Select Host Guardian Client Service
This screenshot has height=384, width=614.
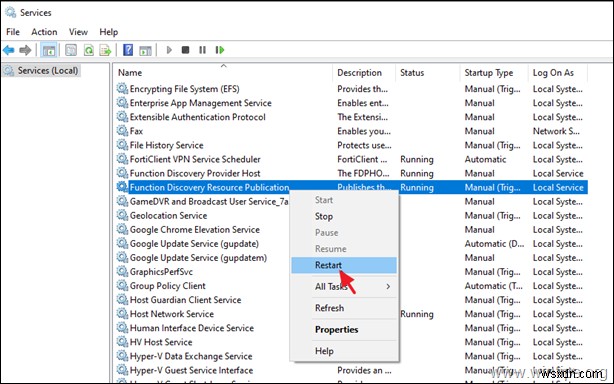coord(185,300)
